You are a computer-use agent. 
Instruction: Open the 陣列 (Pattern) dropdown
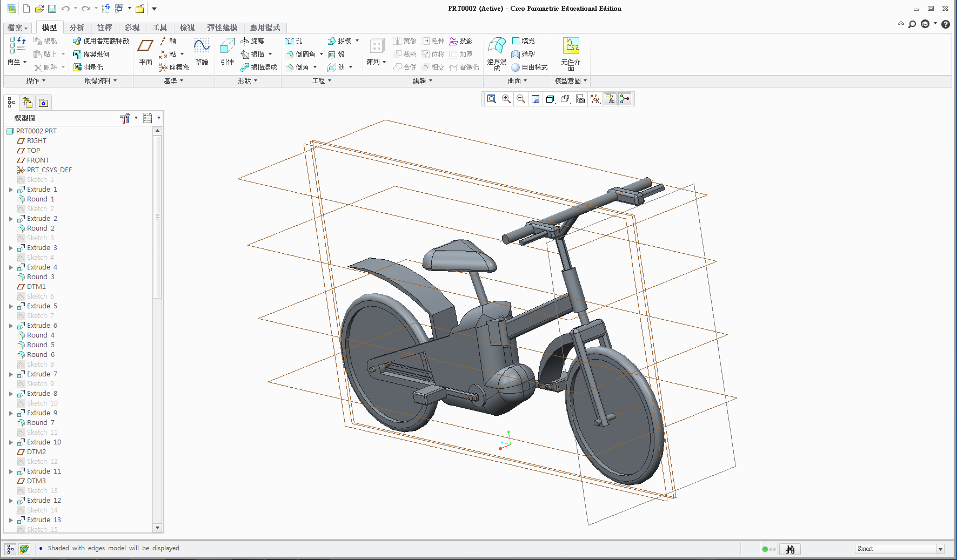[x=376, y=62]
